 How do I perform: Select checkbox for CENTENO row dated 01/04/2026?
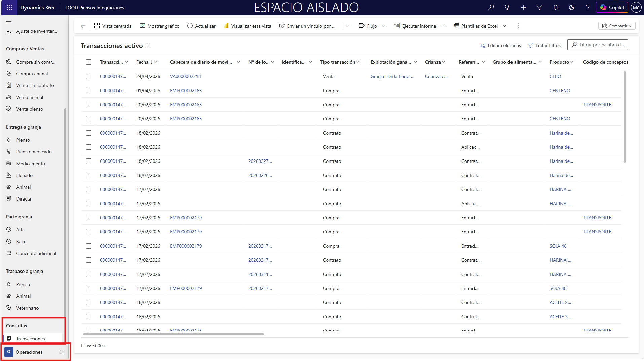[89, 91]
